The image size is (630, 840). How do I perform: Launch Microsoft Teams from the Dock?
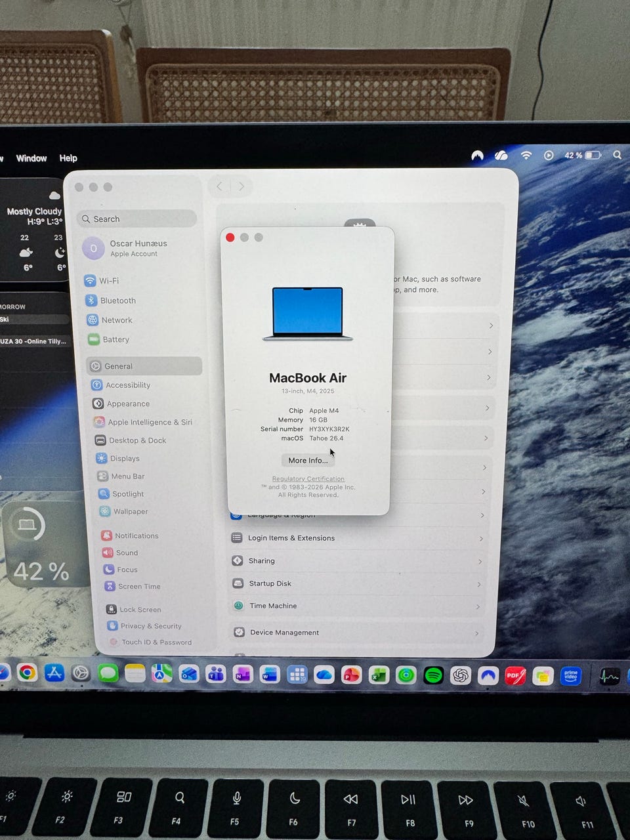click(216, 674)
